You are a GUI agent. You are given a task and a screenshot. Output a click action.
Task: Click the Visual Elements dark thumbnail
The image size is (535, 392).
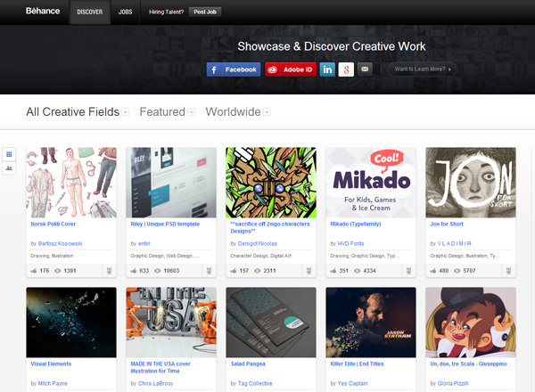[71, 323]
